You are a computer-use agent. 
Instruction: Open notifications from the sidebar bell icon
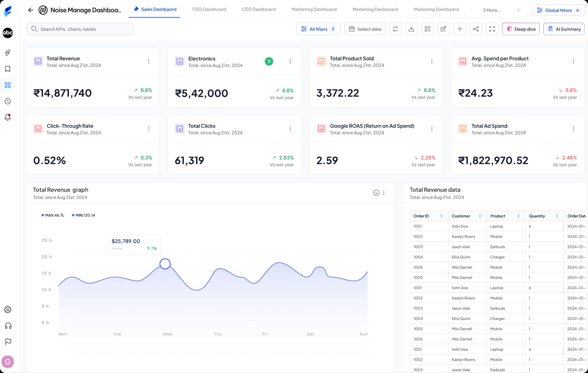coord(8,117)
